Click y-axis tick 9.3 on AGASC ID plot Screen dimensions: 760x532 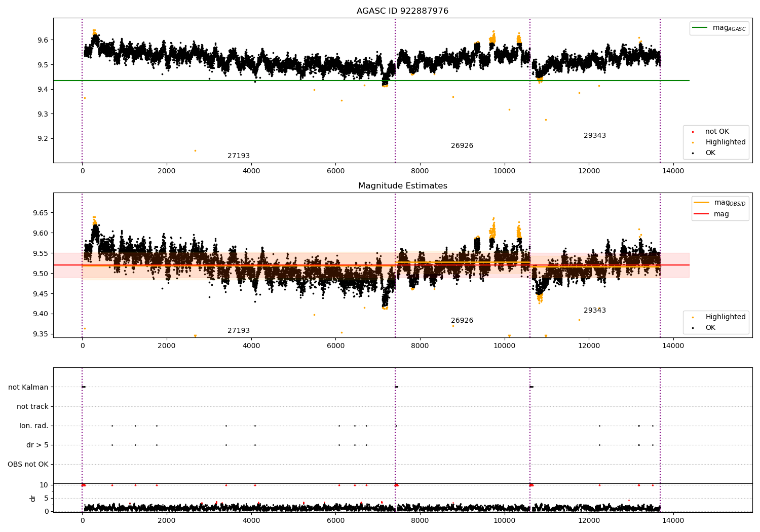pyautogui.click(x=43, y=114)
